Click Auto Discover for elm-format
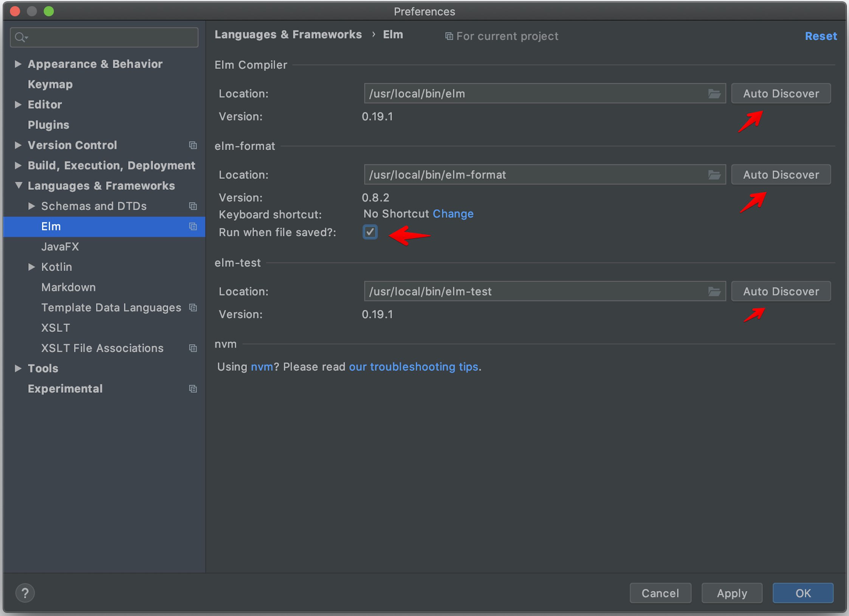849x616 pixels. point(781,175)
